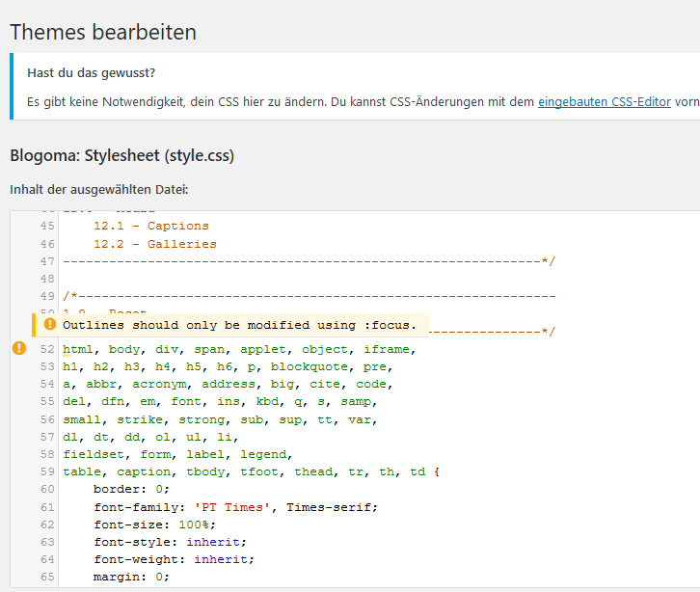Viewport: 700px width, 592px height.
Task: Place cursor on '12.1 - Captions' comment line
Action: coord(150,226)
